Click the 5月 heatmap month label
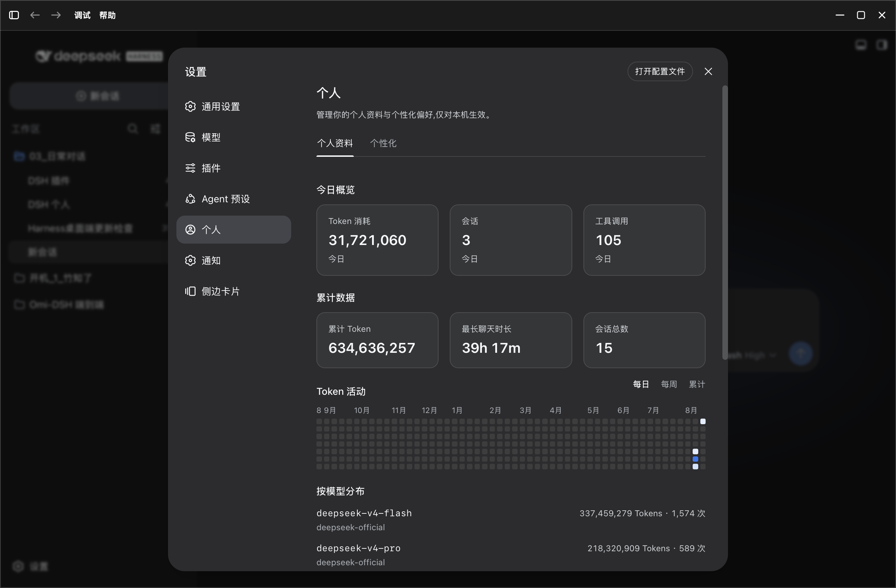Image resolution: width=896 pixels, height=588 pixels. click(x=593, y=410)
